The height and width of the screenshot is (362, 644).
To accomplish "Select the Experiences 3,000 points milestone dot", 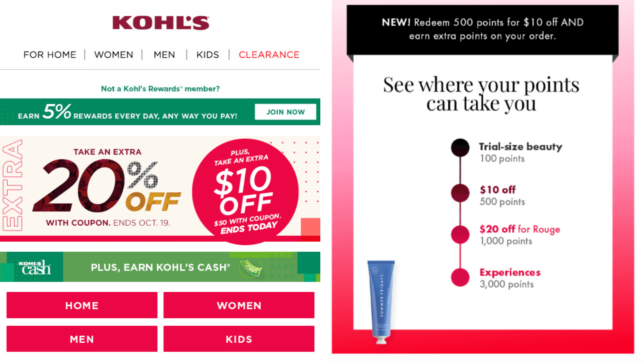I will 460,277.
